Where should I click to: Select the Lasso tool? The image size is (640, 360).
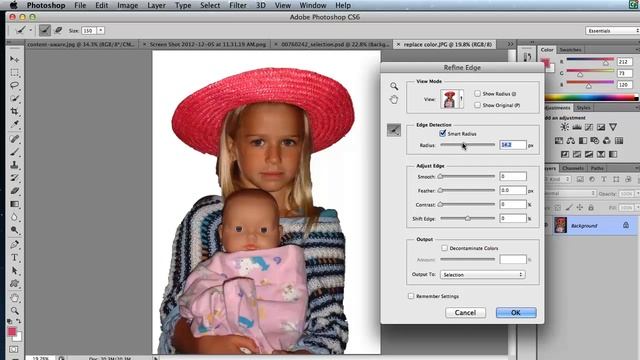pos(14,85)
